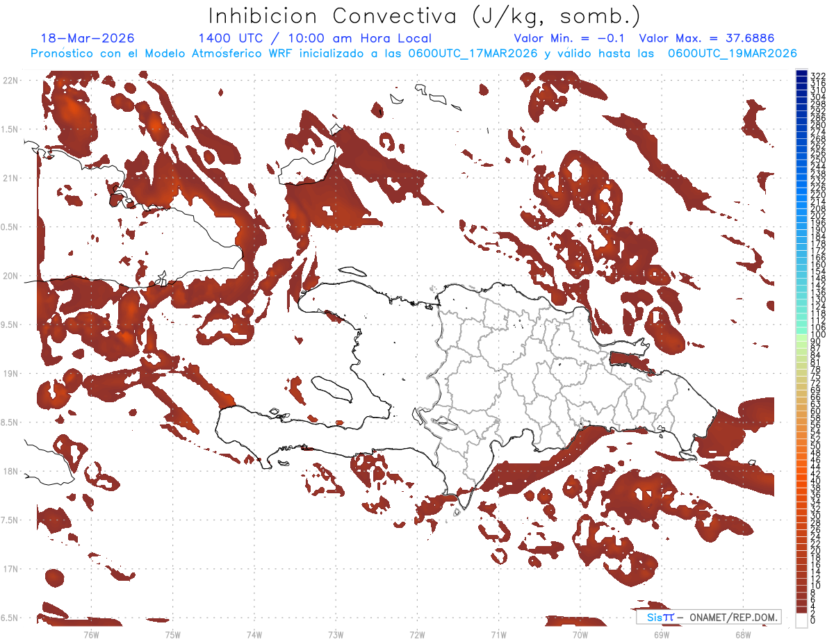Click the '1400 UTC / 10:00 am Hora Local' time
The height and width of the screenshot is (644, 834).
tap(315, 39)
